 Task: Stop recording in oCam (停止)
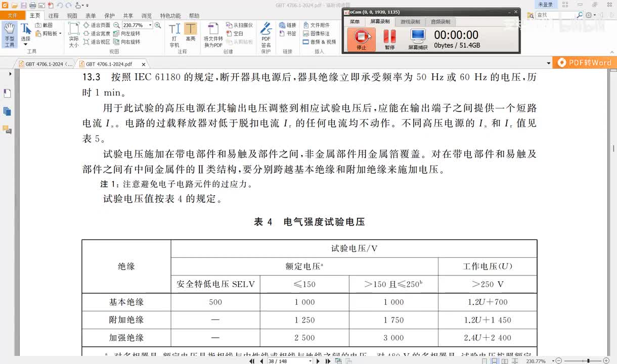pyautogui.click(x=361, y=39)
